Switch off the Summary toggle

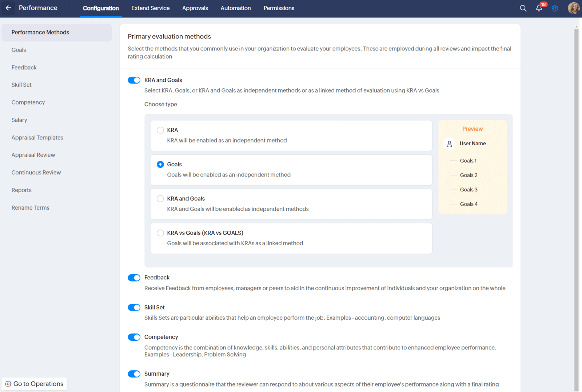click(x=134, y=374)
